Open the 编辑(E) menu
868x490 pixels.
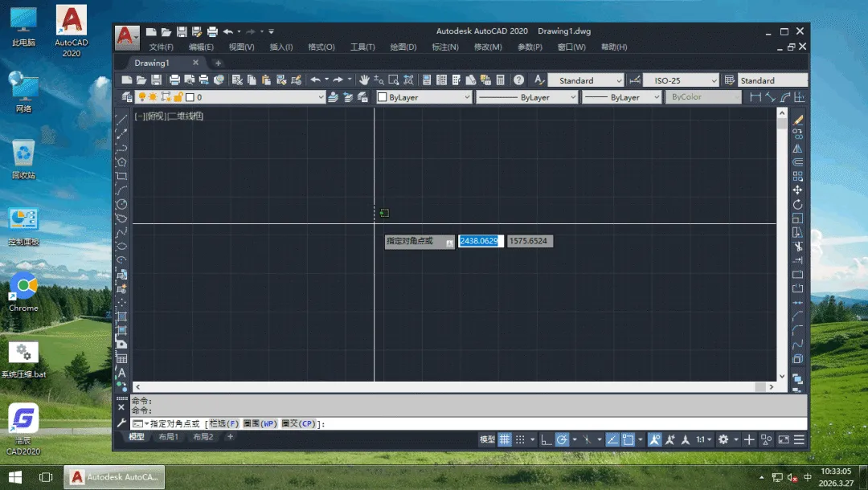pyautogui.click(x=201, y=47)
